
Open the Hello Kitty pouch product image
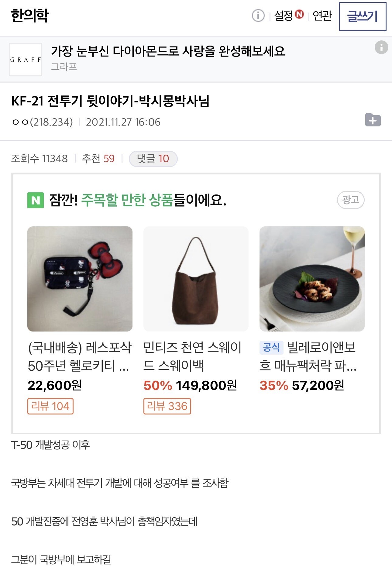click(80, 279)
